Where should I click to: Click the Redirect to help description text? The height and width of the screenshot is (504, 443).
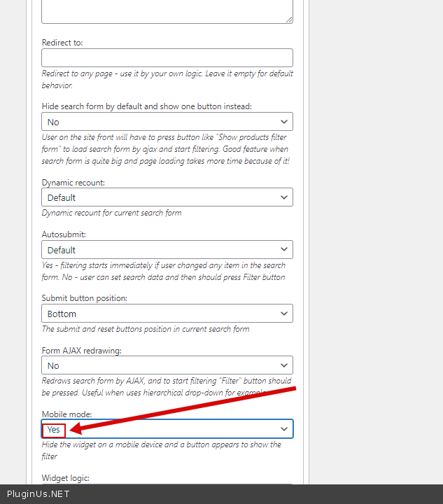[x=167, y=79]
